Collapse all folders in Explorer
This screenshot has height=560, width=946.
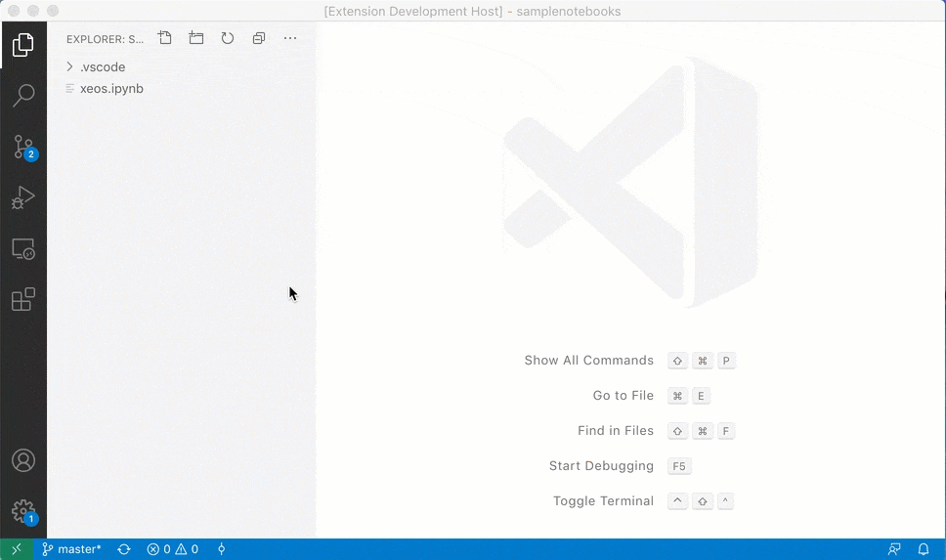tap(259, 38)
